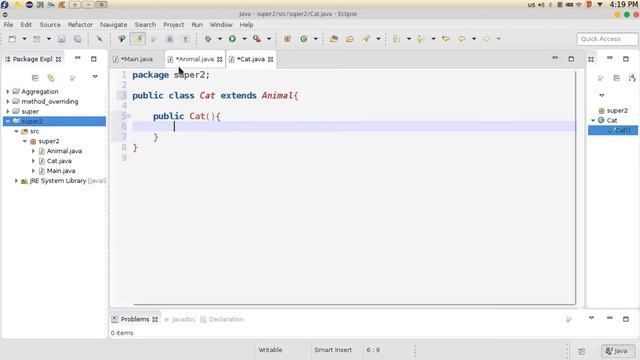Maximize the Package Explorer view
640x360 pixels.
coord(93,59)
